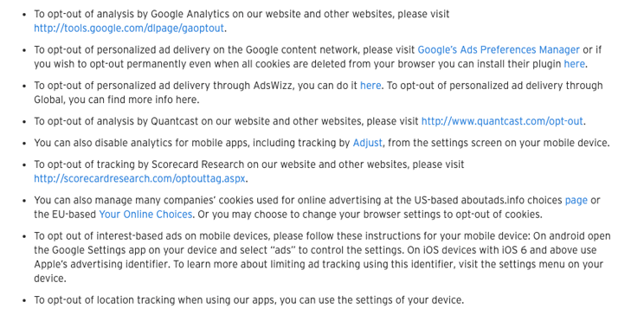Open the Your Online Choices link
This screenshot has height=315, width=644.
[145, 215]
